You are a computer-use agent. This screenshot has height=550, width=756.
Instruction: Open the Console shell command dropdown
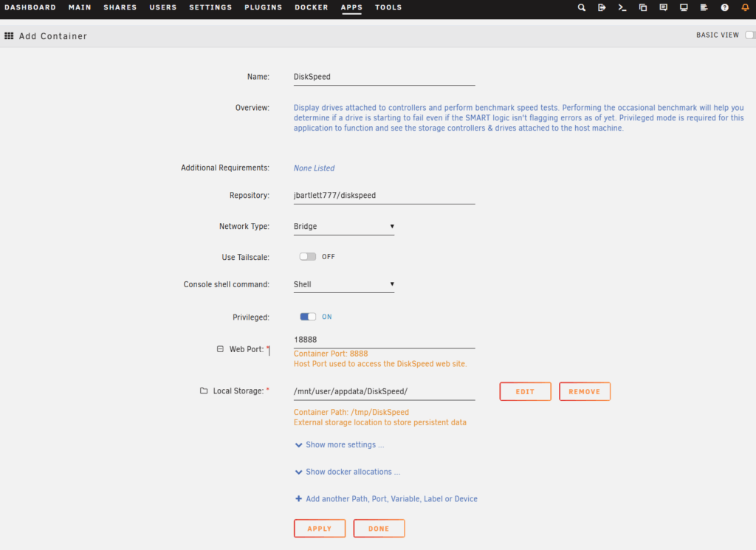[x=344, y=284]
